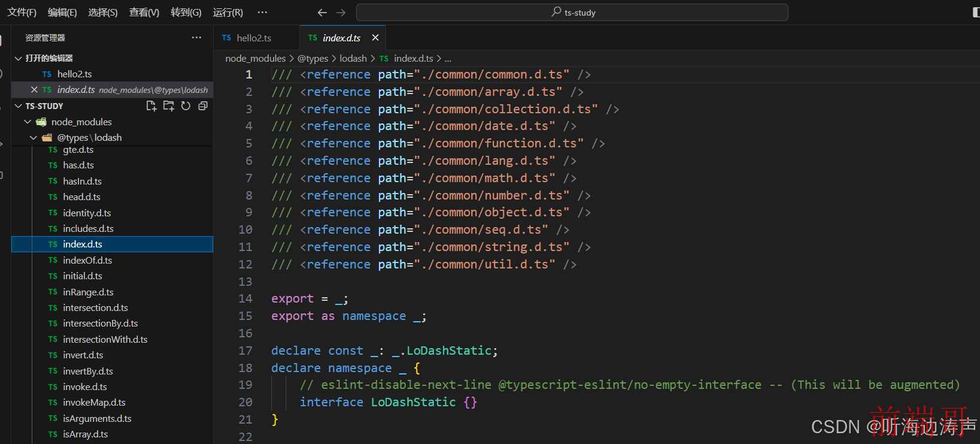Open the 运行(R) menu
The height and width of the screenshot is (444, 980).
(x=228, y=12)
